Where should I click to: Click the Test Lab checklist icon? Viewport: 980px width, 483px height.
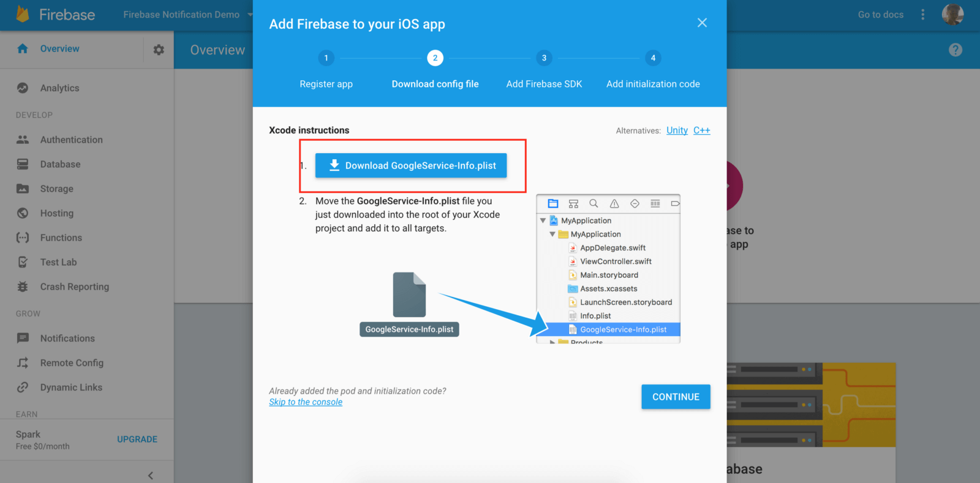click(x=23, y=262)
